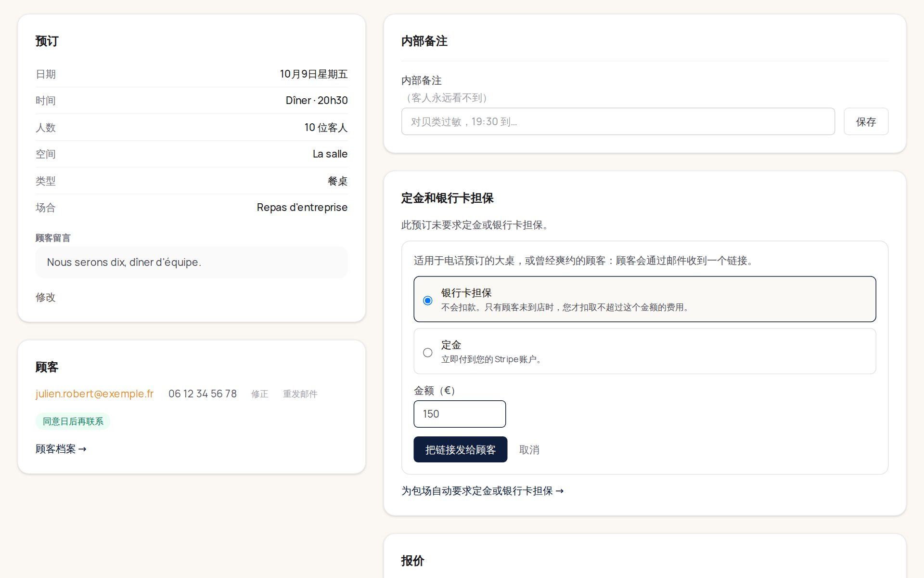This screenshot has height=578, width=924.
Task: Click the （客人永远看不到） hint text
Action: click(x=447, y=98)
